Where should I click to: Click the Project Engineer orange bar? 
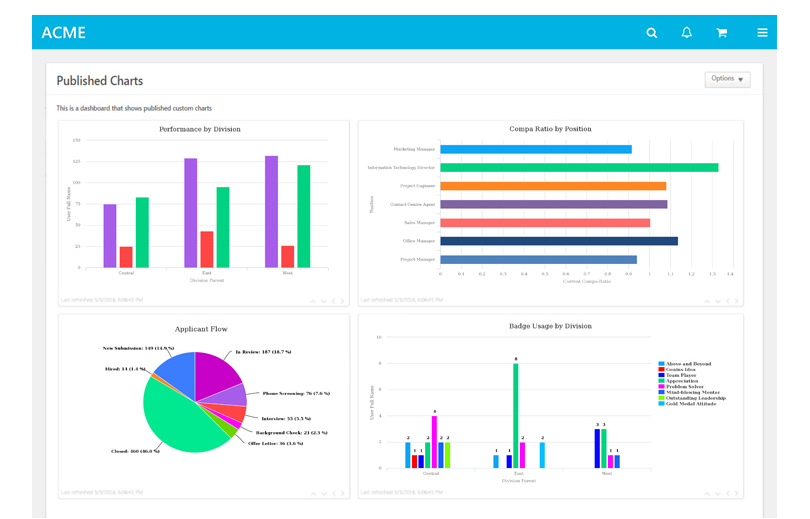coord(553,186)
